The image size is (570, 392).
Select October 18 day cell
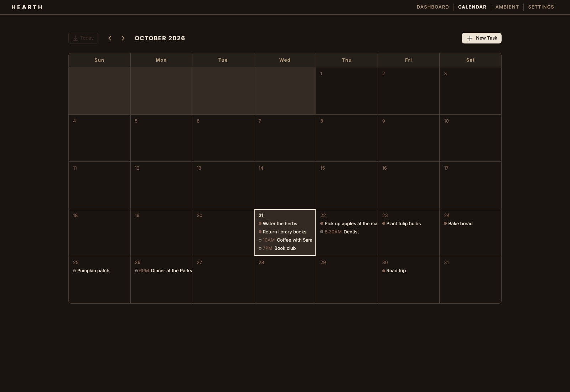tap(99, 232)
